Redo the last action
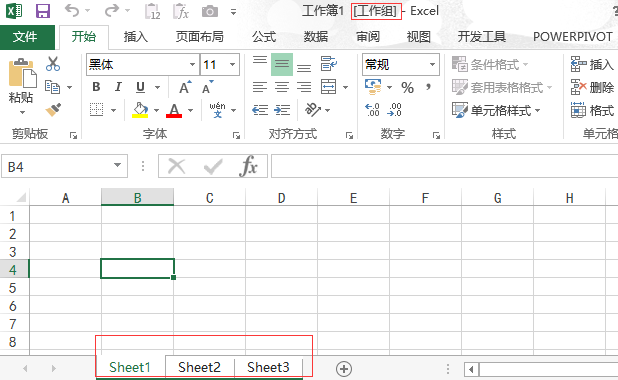This screenshot has height=380, width=618. click(112, 11)
